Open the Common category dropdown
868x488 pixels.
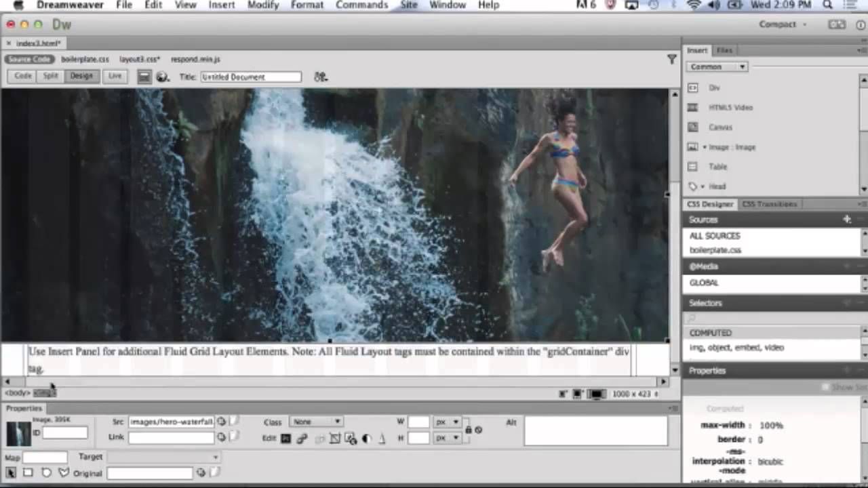pos(717,67)
